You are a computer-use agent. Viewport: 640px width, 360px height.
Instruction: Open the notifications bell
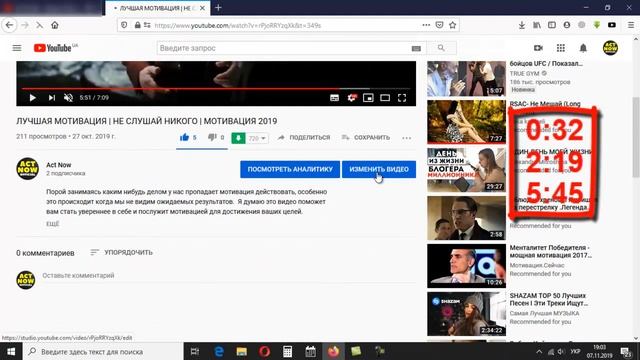tap(583, 48)
